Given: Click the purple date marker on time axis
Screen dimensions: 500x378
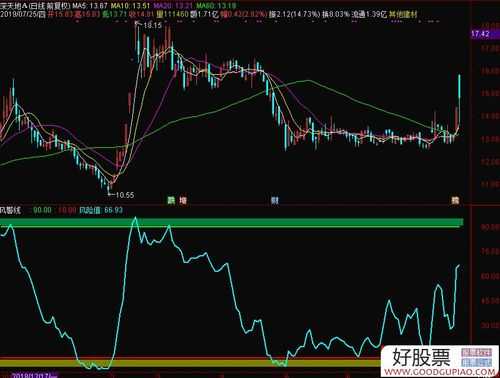Looking at the screenshot, I should [35, 375].
